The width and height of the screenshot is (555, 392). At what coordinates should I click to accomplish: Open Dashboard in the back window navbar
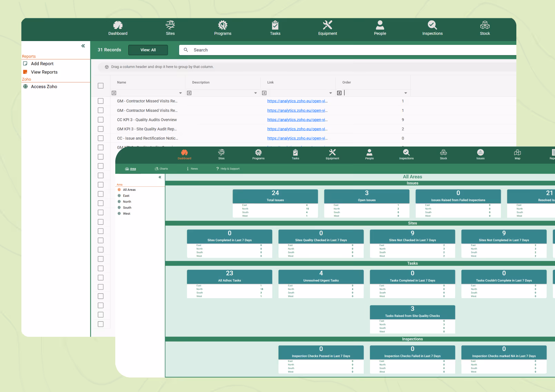[118, 28]
